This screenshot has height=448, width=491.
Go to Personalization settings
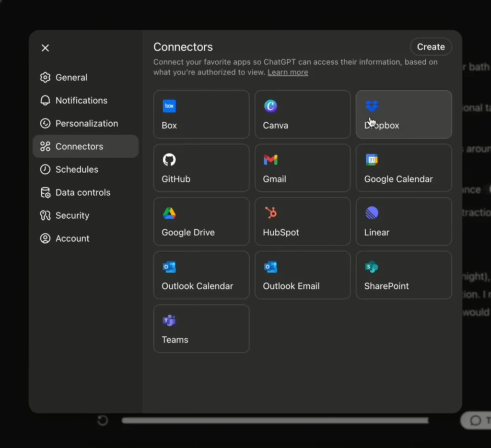tap(85, 123)
